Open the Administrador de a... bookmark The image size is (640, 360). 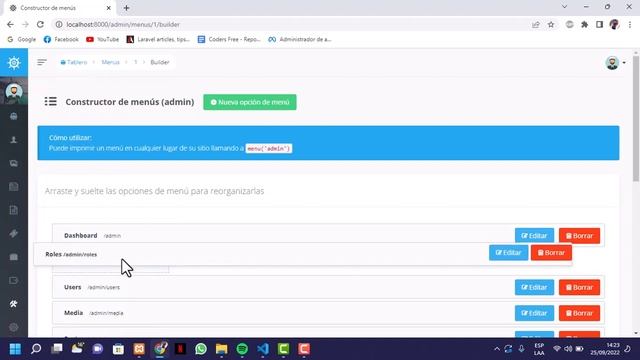click(x=300, y=39)
